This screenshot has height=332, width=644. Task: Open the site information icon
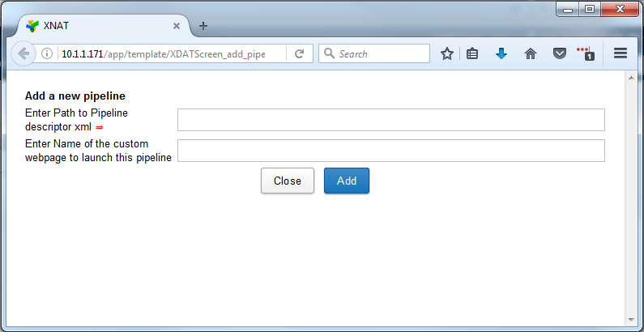[x=47, y=54]
